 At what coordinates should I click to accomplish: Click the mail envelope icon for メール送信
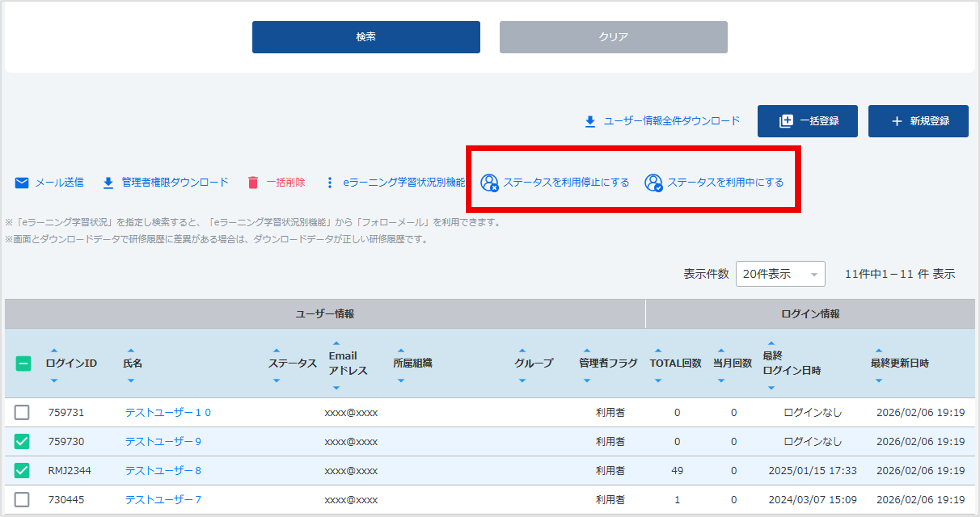point(22,183)
